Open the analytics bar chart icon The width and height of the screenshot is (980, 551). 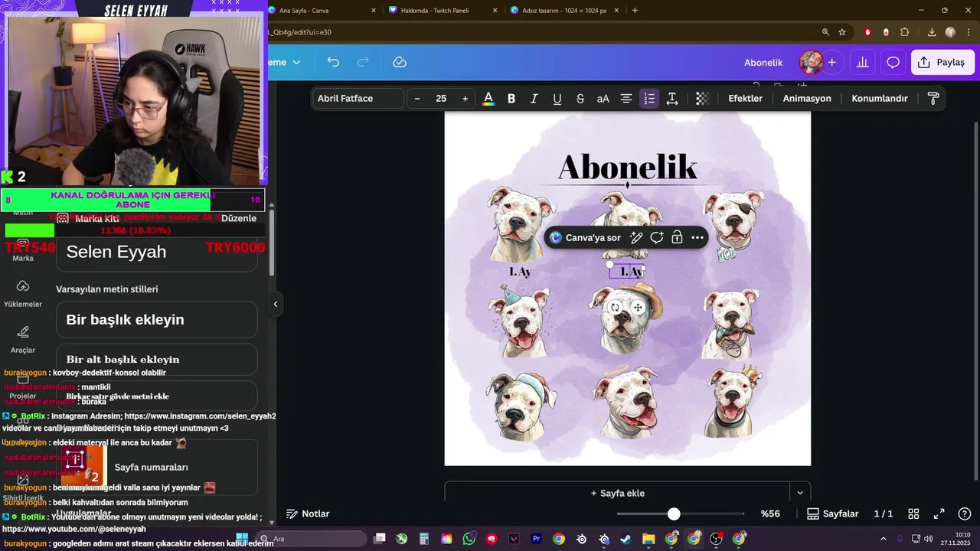tap(863, 62)
